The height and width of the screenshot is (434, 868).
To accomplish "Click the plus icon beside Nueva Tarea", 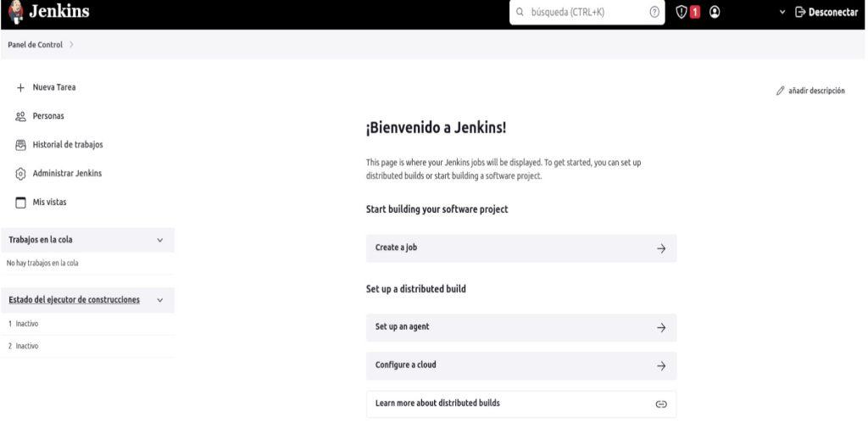I will click(20, 87).
